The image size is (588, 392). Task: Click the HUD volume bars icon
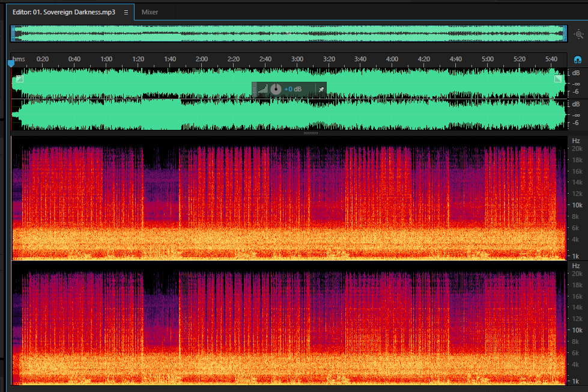pos(263,89)
